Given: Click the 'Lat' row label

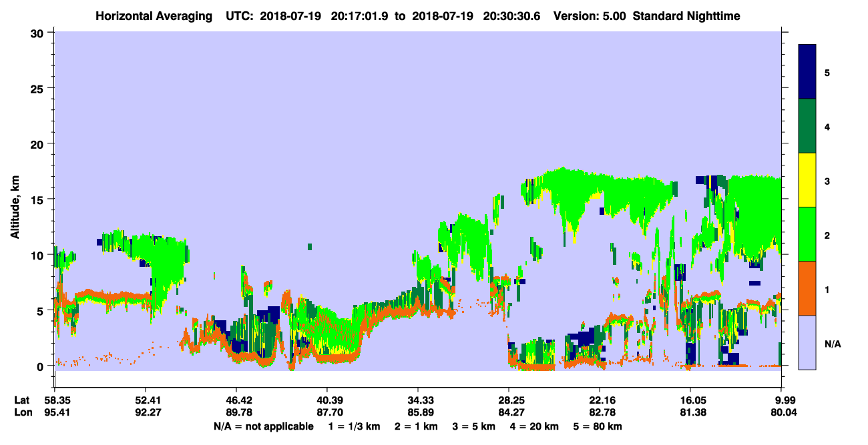Looking at the screenshot, I should [x=22, y=400].
